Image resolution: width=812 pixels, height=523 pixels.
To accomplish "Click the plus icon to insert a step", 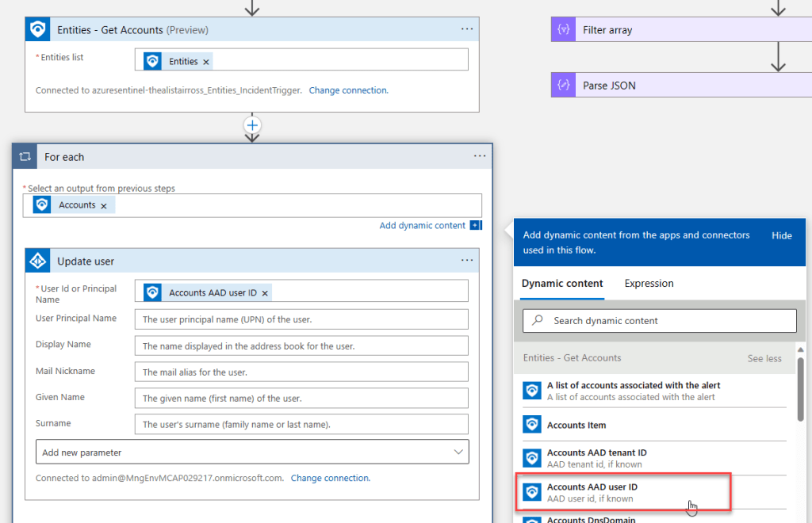I will [252, 125].
